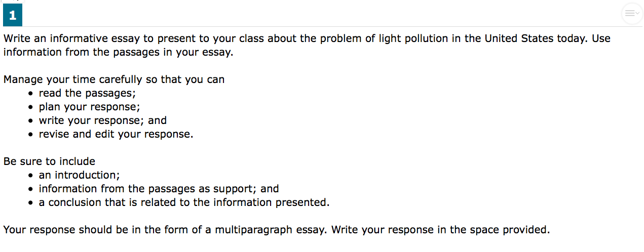The width and height of the screenshot is (644, 252).
Task: Open the question context menu icon
Action: 631,14
